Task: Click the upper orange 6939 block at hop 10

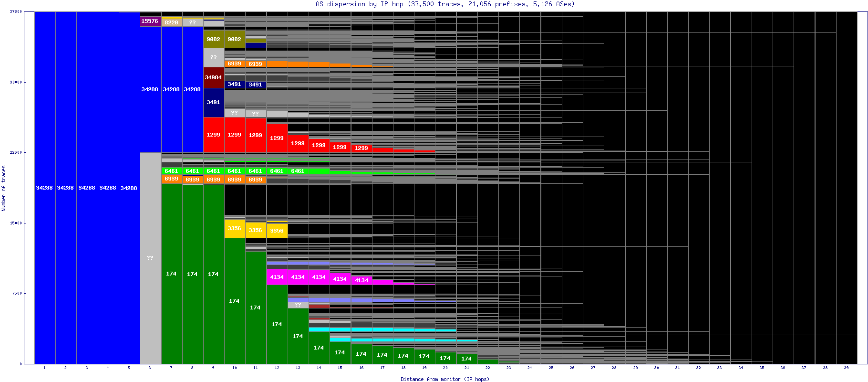Action: tap(235, 64)
